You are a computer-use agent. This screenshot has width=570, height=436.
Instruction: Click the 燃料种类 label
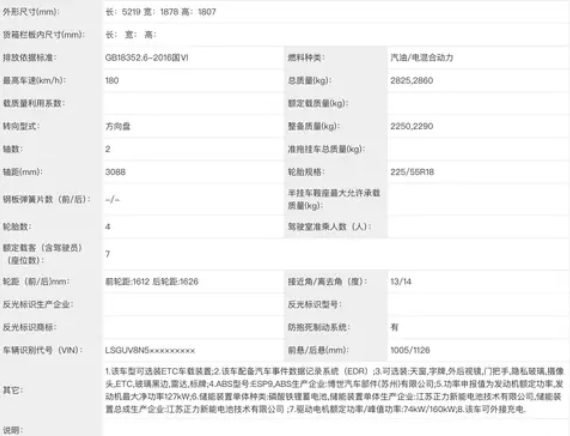tap(306, 57)
